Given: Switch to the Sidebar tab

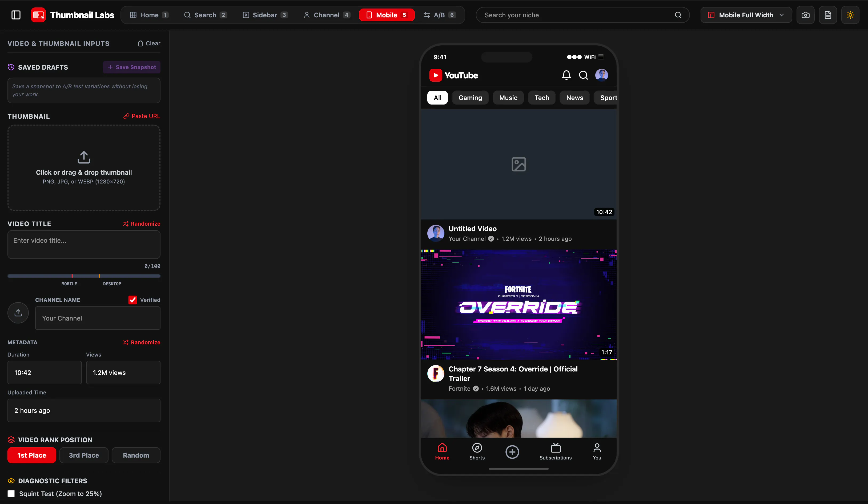Looking at the screenshot, I should pyautogui.click(x=265, y=15).
